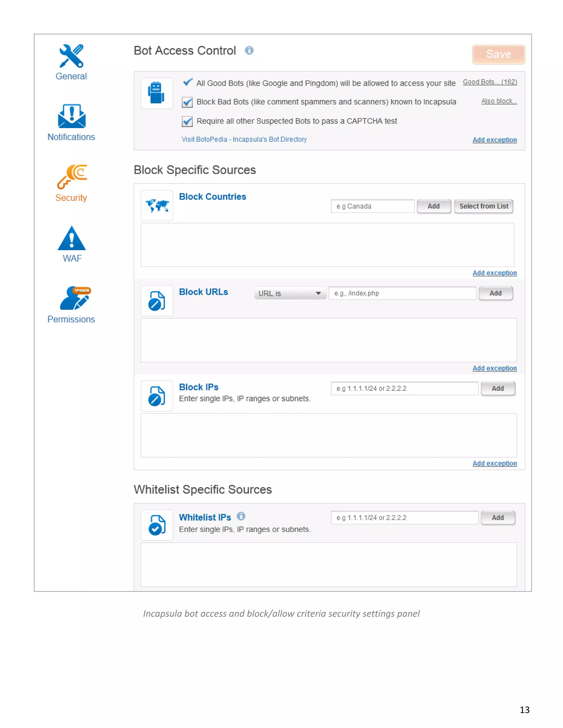The width and height of the screenshot is (563, 728).
Task: Click the info icon beside Whitelist IPs
Action: point(241,516)
